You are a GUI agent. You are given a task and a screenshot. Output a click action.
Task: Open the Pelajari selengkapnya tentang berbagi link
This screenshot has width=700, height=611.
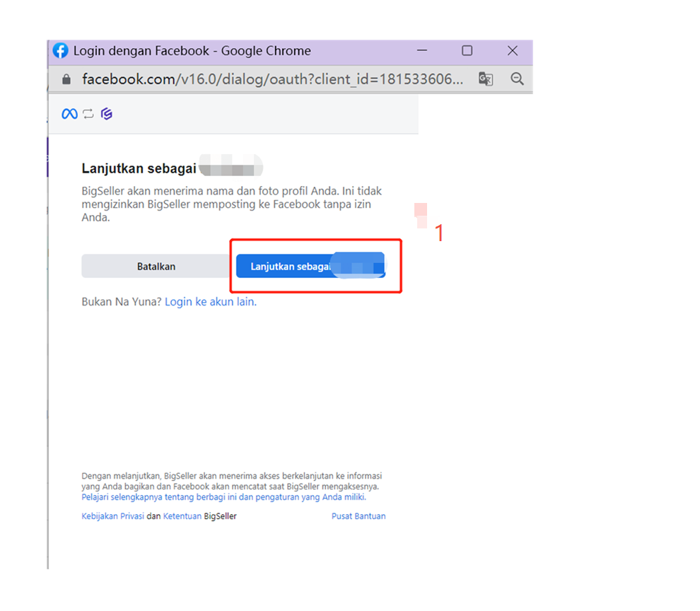223,497
